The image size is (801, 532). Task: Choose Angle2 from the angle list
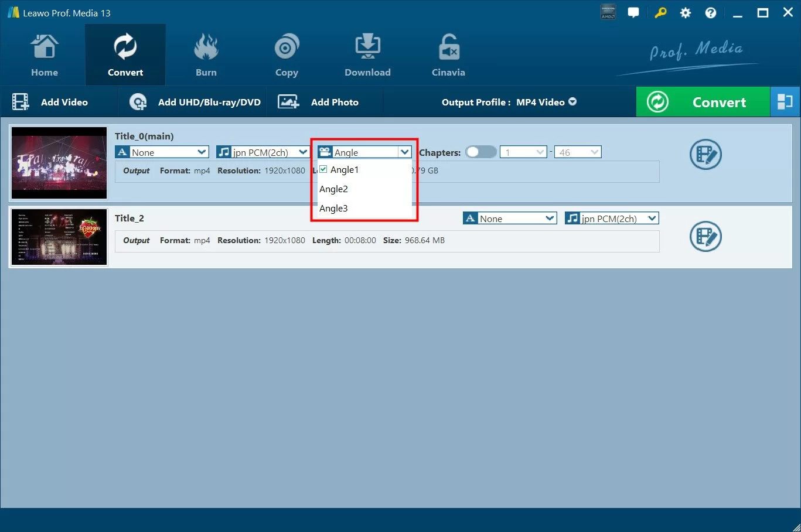pos(333,189)
